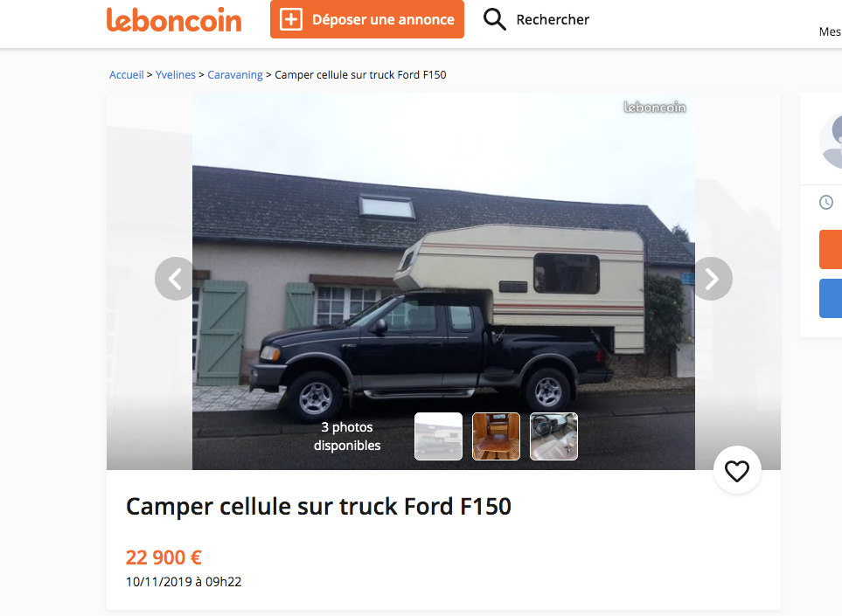Select the first truck exterior thumbnail
The height and width of the screenshot is (616, 842).
coord(438,436)
